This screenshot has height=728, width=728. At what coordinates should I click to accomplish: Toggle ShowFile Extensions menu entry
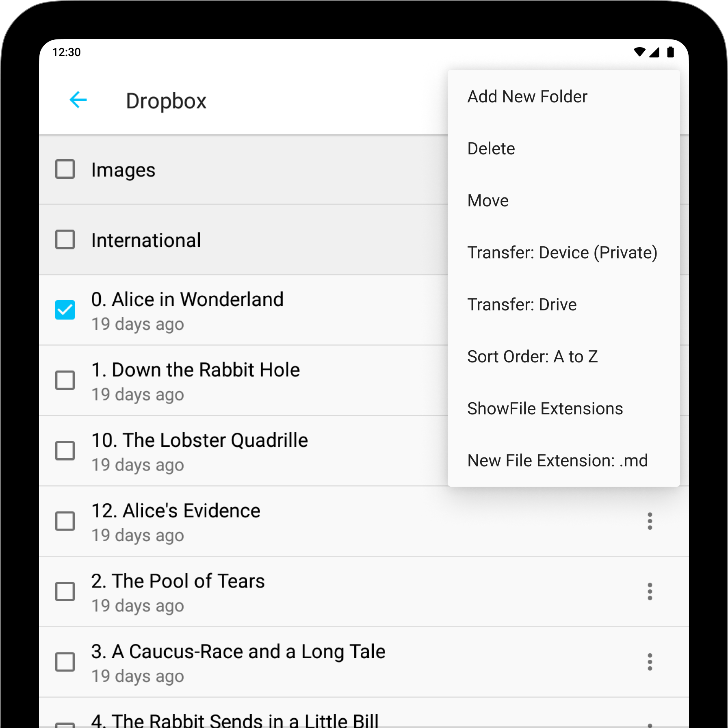pos(563,409)
